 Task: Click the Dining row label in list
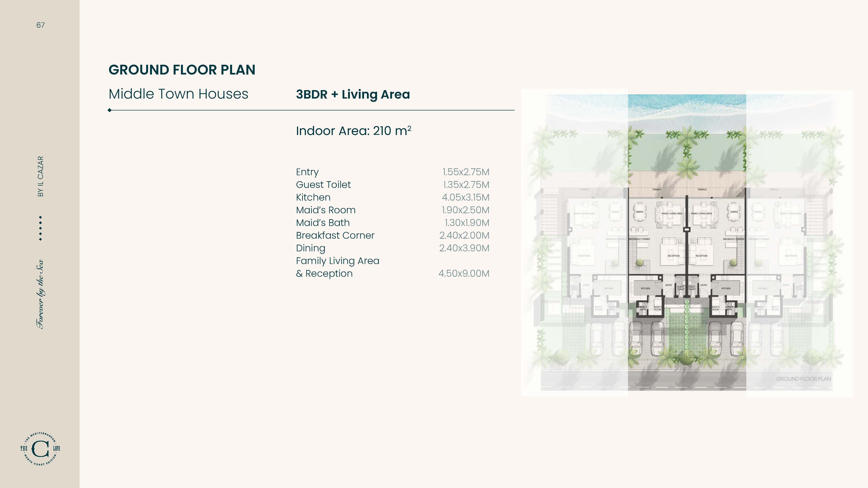(310, 249)
